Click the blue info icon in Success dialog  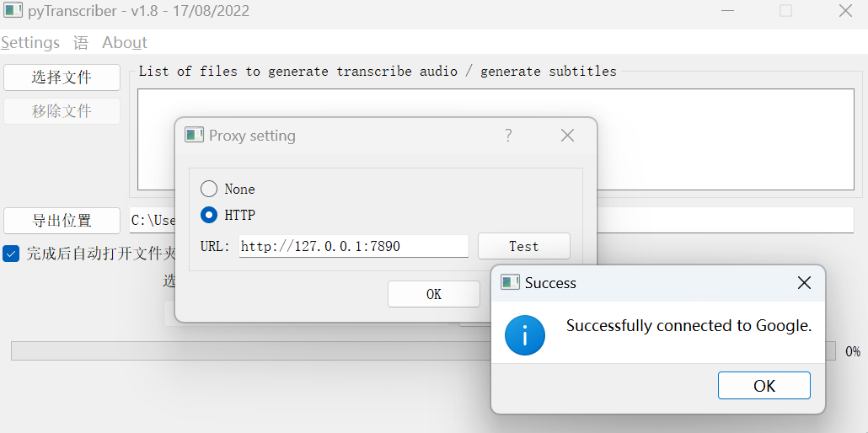click(524, 336)
